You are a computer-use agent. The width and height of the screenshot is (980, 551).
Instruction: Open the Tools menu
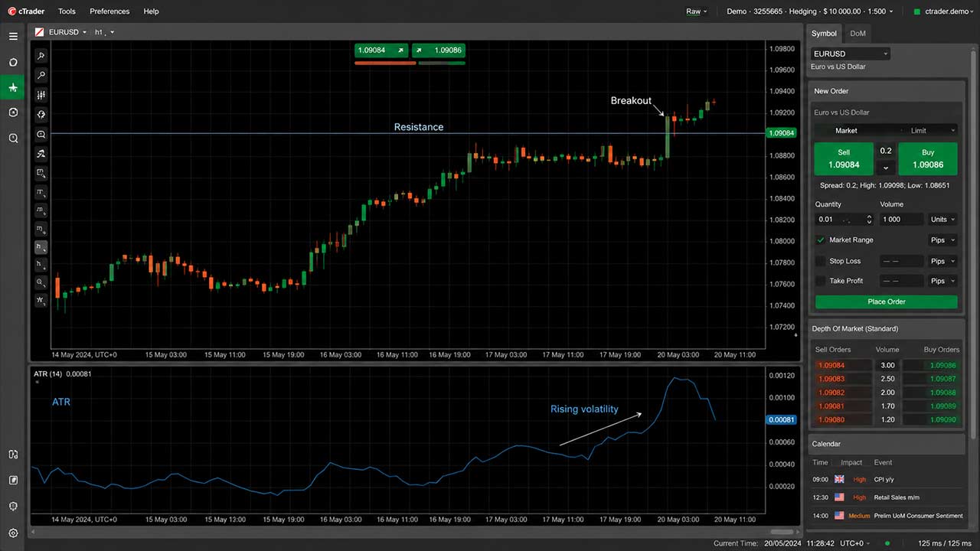67,11
